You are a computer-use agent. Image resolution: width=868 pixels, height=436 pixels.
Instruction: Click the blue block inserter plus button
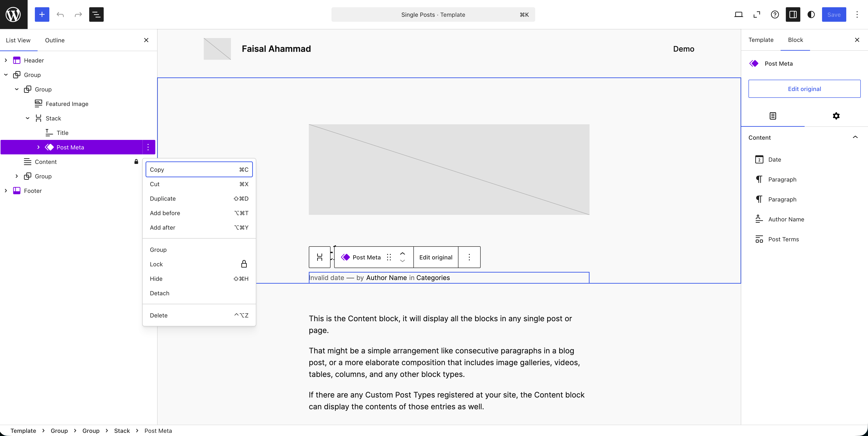coord(42,14)
